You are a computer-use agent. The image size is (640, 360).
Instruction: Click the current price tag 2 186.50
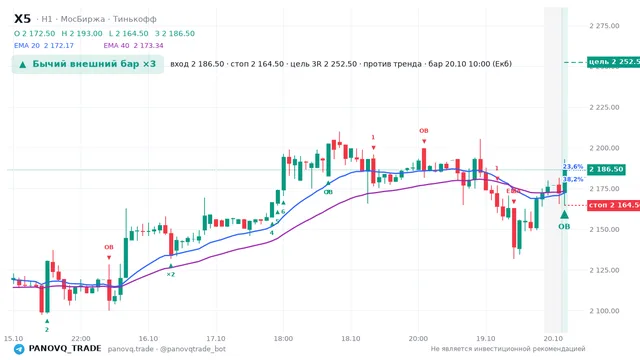pos(606,169)
